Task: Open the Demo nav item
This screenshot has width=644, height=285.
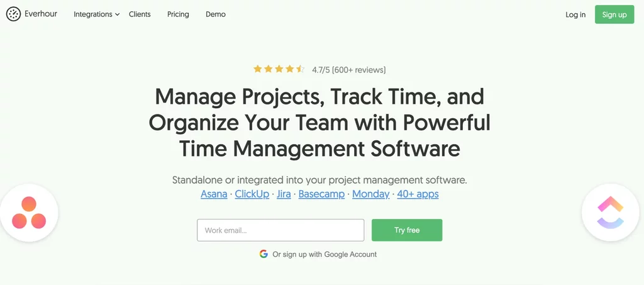Action: pos(216,14)
